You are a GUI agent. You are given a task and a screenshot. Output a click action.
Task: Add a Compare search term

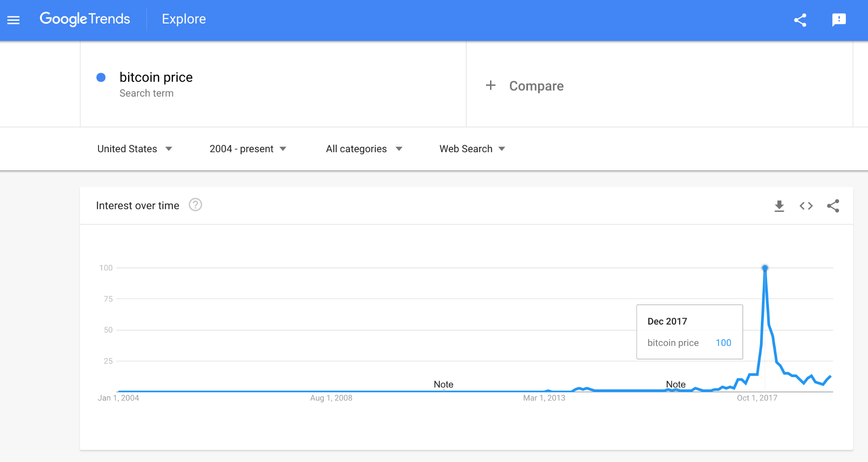536,86
